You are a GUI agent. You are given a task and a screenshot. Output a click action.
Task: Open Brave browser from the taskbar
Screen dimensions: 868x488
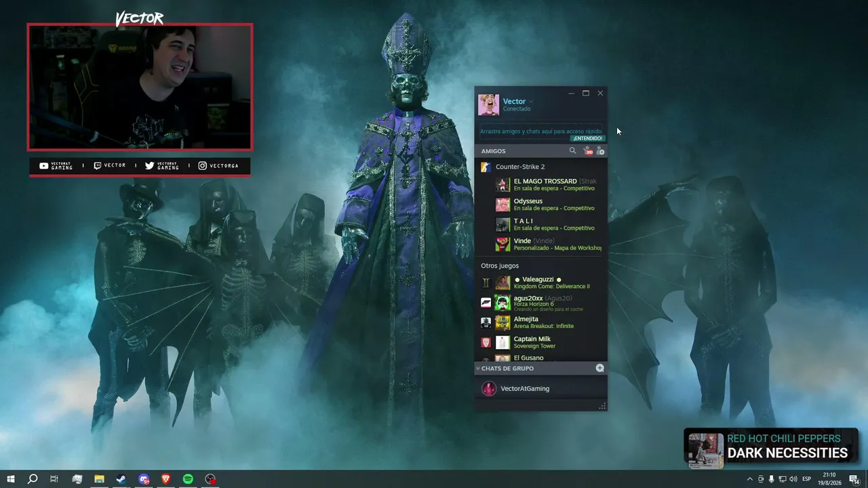tap(166, 479)
